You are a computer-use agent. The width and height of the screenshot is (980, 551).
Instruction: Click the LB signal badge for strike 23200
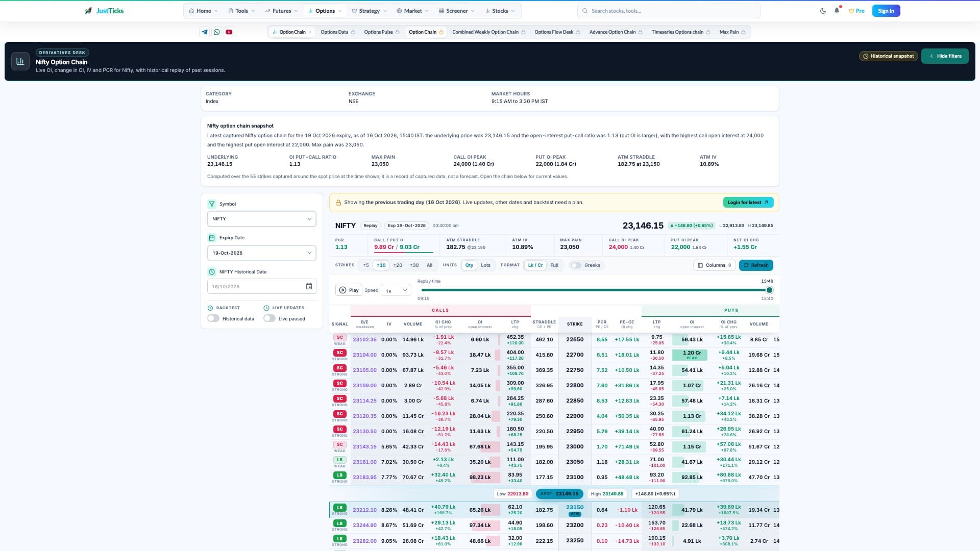[340, 523]
